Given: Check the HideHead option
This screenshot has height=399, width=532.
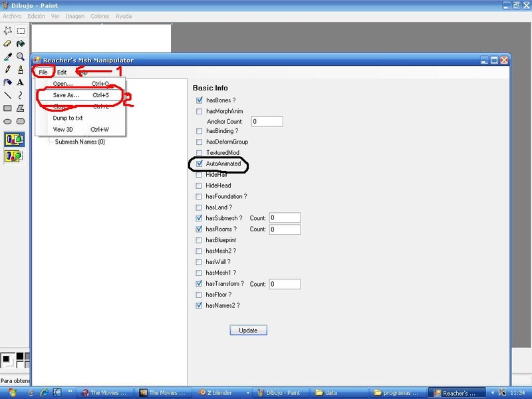Looking at the screenshot, I should (x=199, y=186).
